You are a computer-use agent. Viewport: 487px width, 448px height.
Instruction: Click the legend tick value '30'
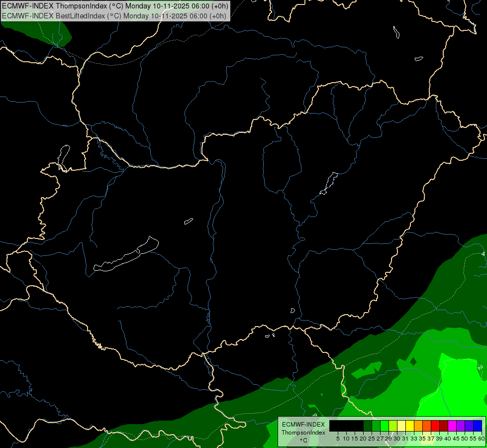397,439
